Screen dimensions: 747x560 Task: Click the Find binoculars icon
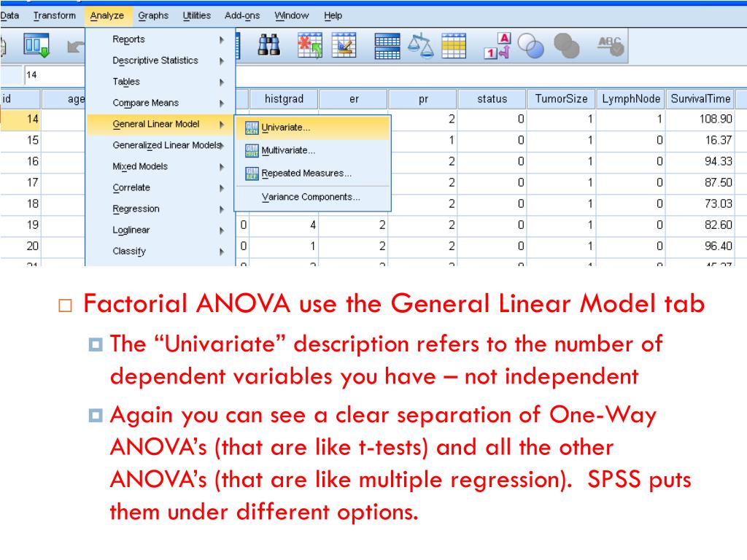tap(268, 46)
